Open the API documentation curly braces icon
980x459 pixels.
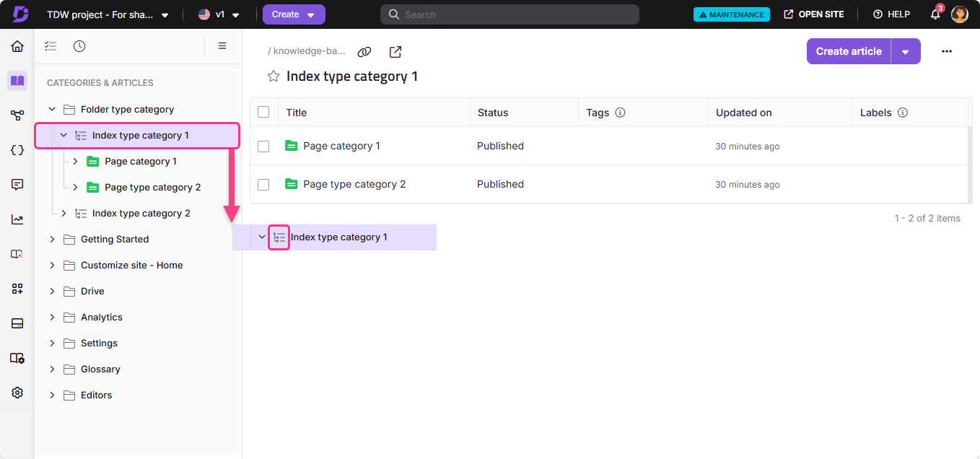click(x=17, y=149)
